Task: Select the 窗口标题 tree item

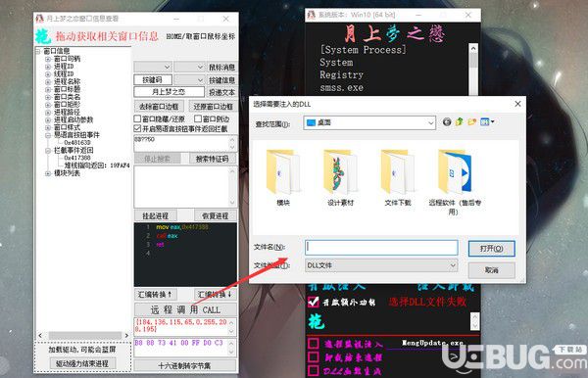Action: 67,89
